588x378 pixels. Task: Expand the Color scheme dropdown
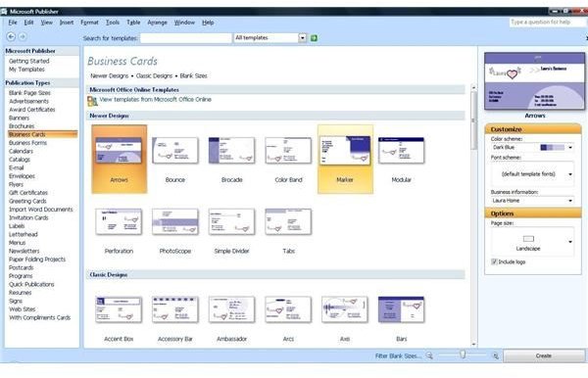point(570,147)
